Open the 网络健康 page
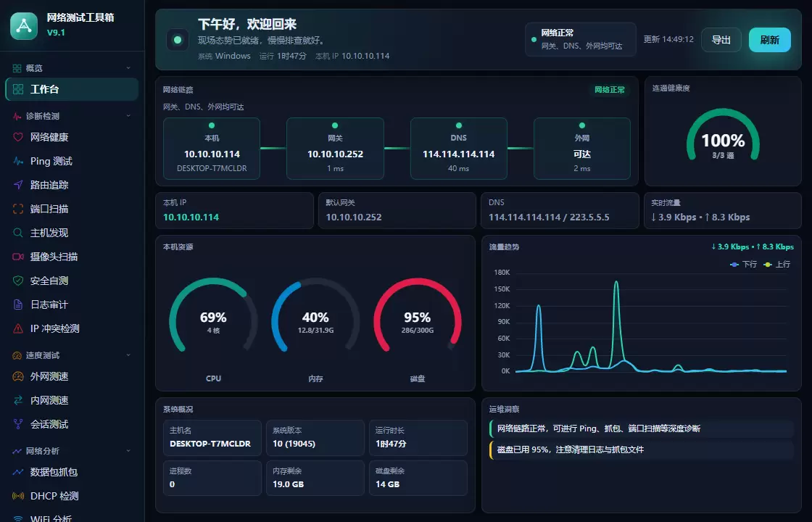This screenshot has width=812, height=522. coord(72,137)
